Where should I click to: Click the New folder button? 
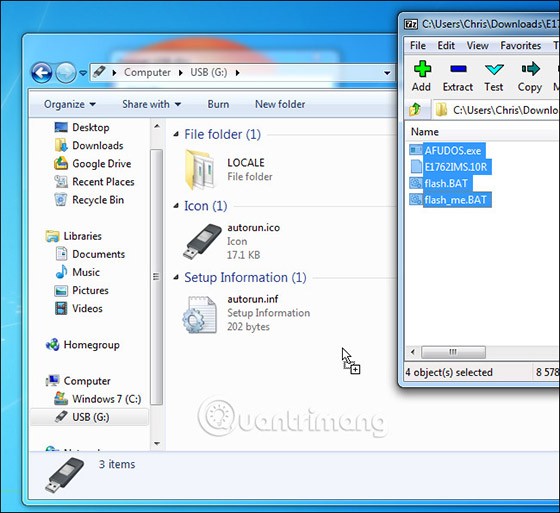click(x=280, y=104)
